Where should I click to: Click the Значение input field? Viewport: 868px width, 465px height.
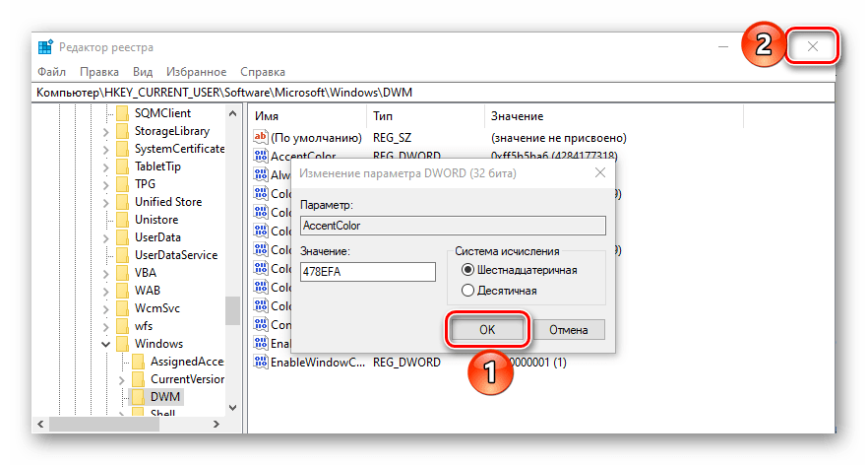point(368,273)
